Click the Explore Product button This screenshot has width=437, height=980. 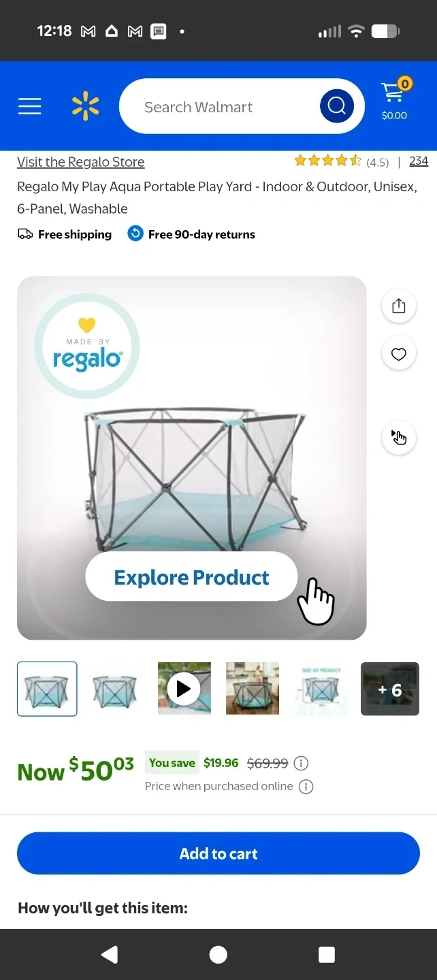191,576
